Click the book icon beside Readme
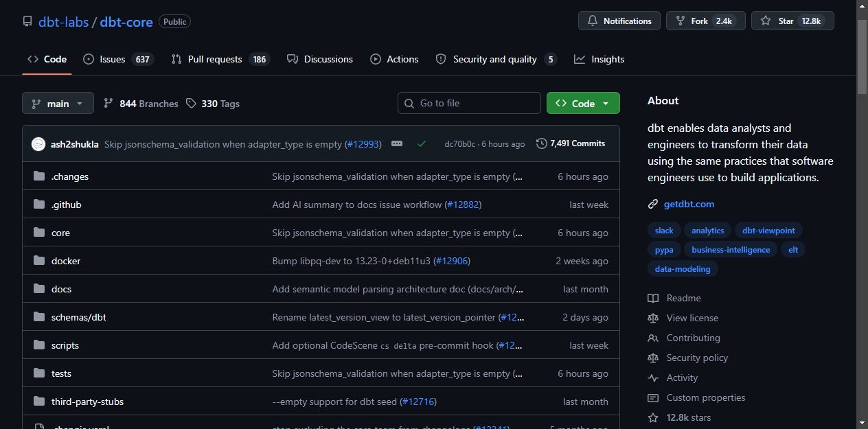Screen dimensions: 868x429 coord(653,298)
